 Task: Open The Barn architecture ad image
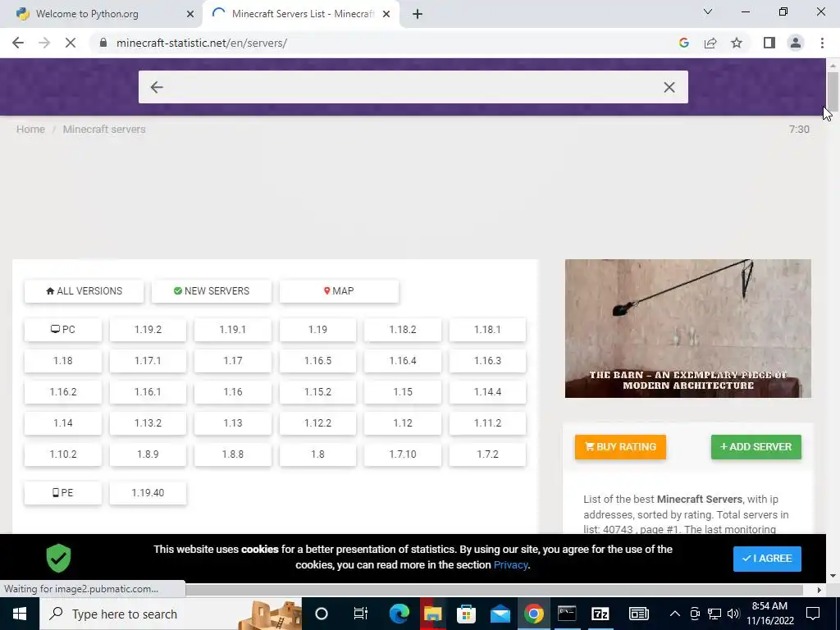coord(688,328)
